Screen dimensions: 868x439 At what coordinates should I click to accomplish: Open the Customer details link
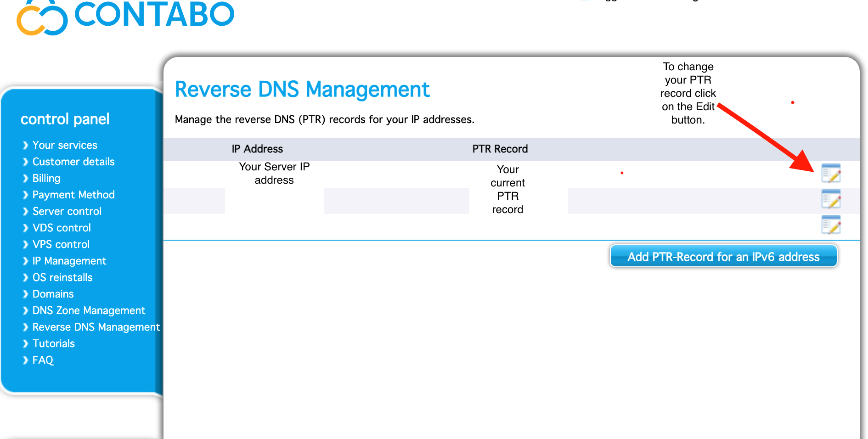pyautogui.click(x=73, y=162)
